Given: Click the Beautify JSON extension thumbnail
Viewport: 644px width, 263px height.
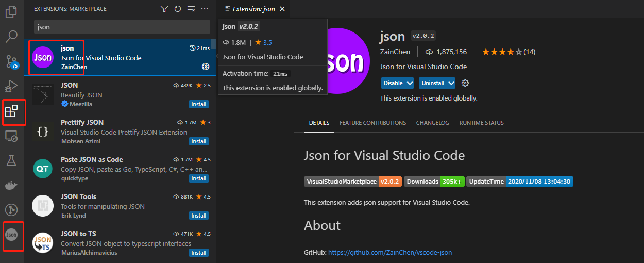Looking at the screenshot, I should (x=42, y=94).
